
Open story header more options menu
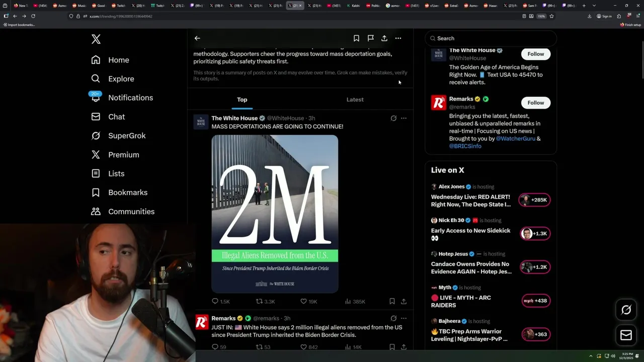(398, 38)
